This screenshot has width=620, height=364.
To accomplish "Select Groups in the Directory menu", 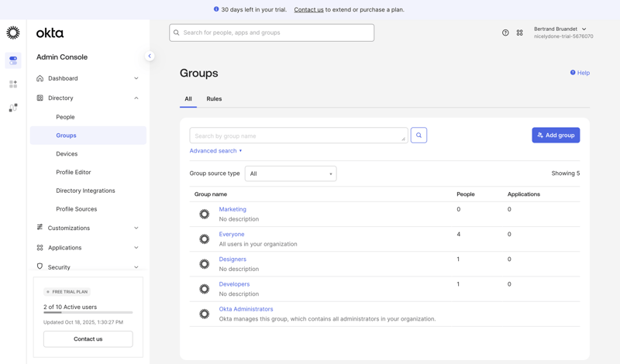I will click(88, 136).
